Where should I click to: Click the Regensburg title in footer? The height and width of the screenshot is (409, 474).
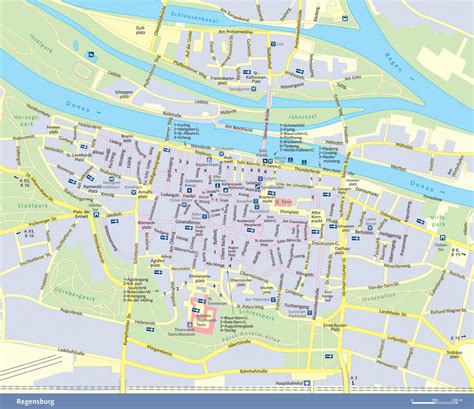pyautogui.click(x=35, y=402)
